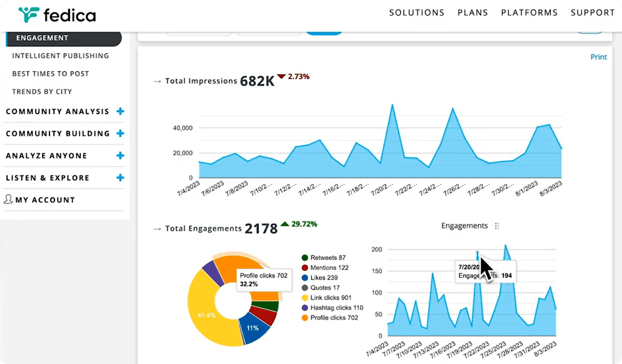This screenshot has width=622, height=364.
Task: Click the arrow icon beside Total Impressions
Action: pyautogui.click(x=157, y=81)
